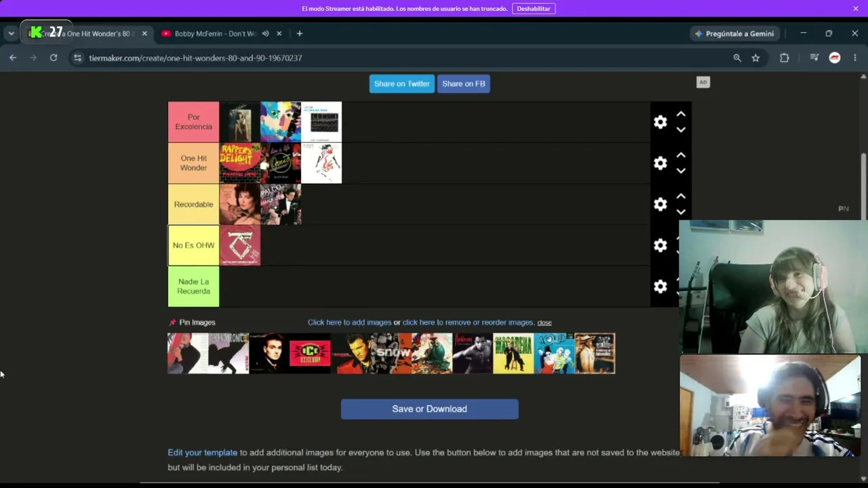Click Pregúntale a Gemini button
Screen dimensions: 868x488
734,33
